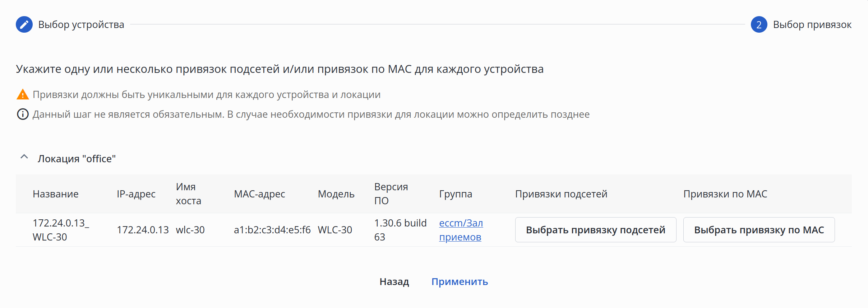The width and height of the screenshot is (868, 308).
Task: Click the "Привязки подсетей" column header
Action: (561, 194)
